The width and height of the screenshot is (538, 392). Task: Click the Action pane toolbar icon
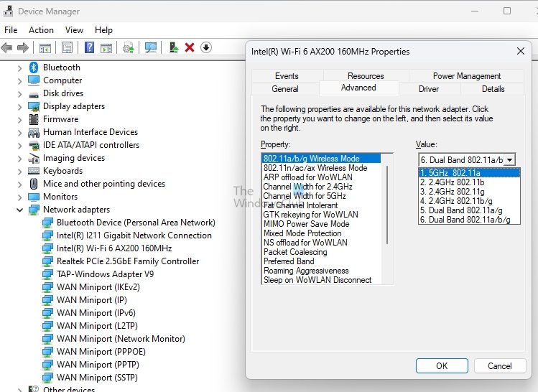pos(106,47)
